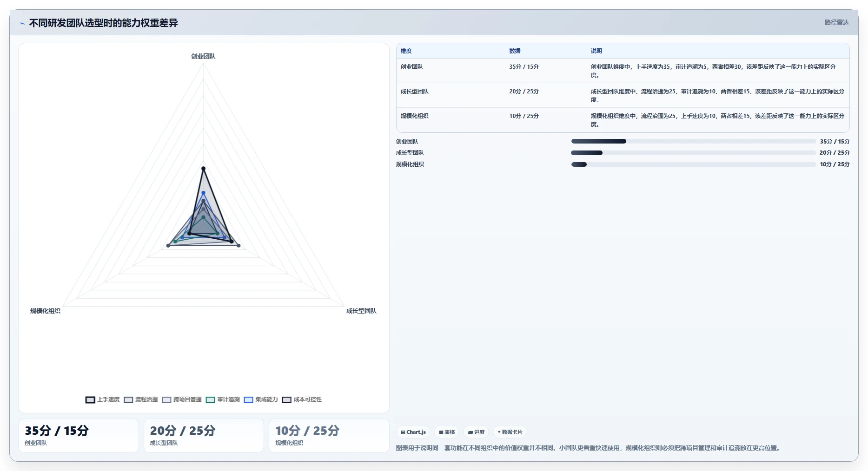This screenshot has width=868, height=471.
Task: Click the 35分 / 15分 value right of the progress bar
Action: [835, 142]
